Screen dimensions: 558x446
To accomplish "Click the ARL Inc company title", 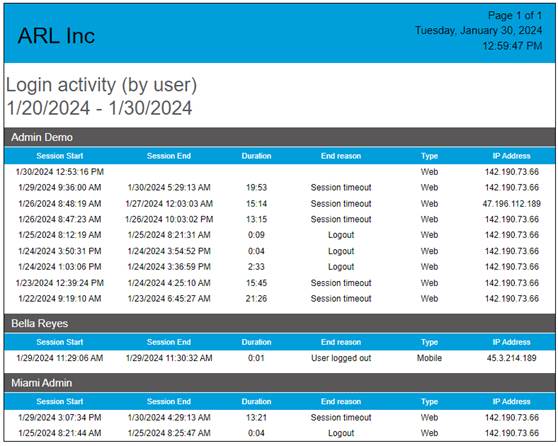I will 56,36.
